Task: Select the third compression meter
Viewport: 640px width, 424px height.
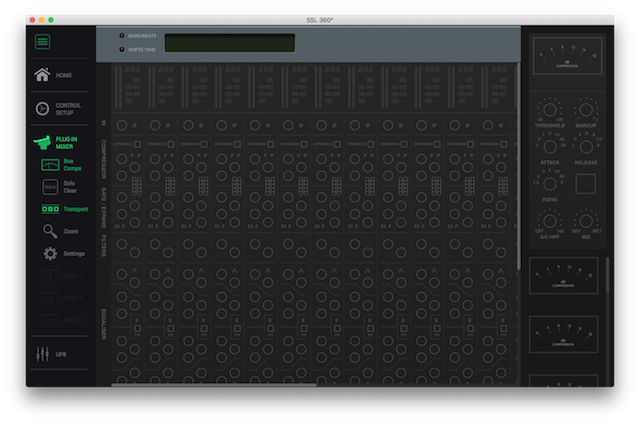Action: click(563, 334)
